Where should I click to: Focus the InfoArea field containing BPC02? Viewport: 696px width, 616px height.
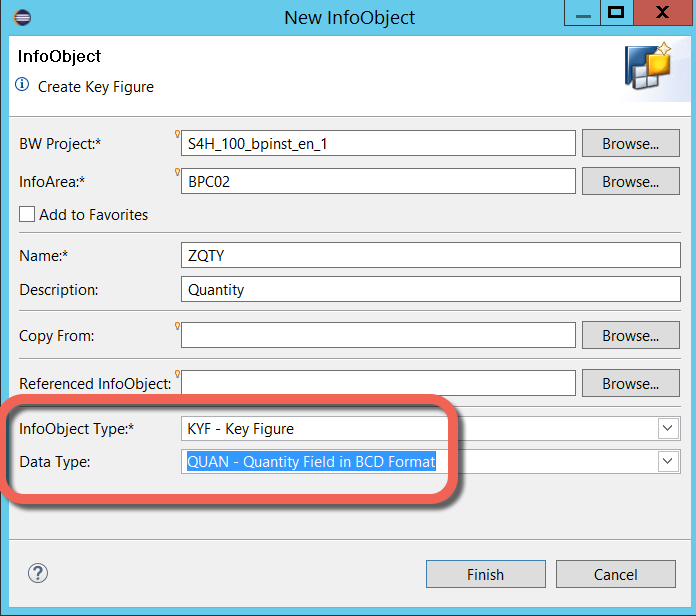(378, 181)
